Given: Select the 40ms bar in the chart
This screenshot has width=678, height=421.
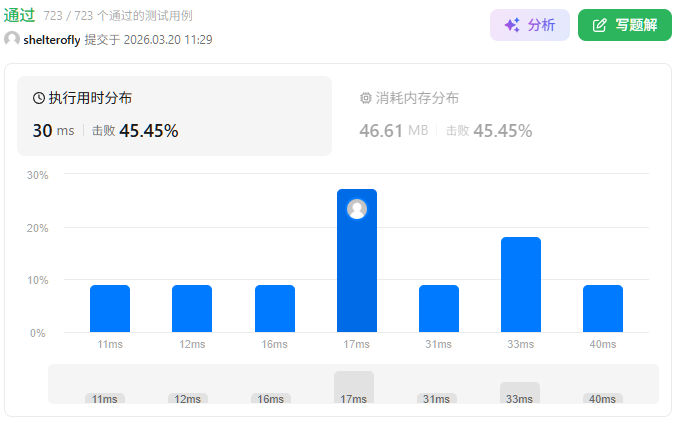Looking at the screenshot, I should 603,309.
